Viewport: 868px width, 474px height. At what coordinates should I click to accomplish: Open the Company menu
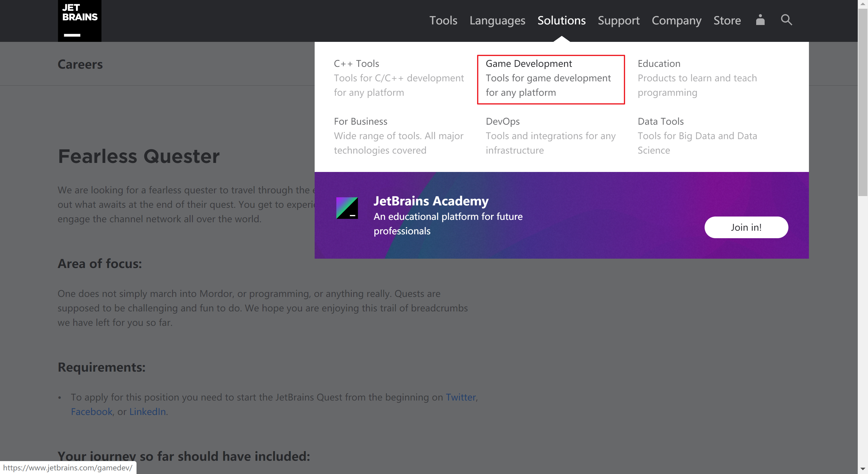(x=676, y=20)
